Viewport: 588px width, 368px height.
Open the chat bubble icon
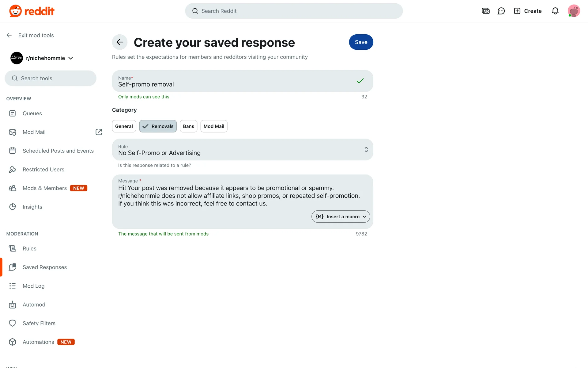tap(501, 11)
